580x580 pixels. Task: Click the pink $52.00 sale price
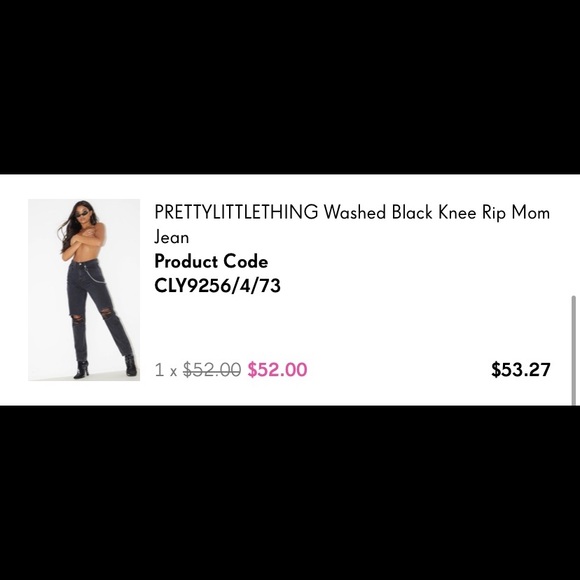click(x=277, y=369)
